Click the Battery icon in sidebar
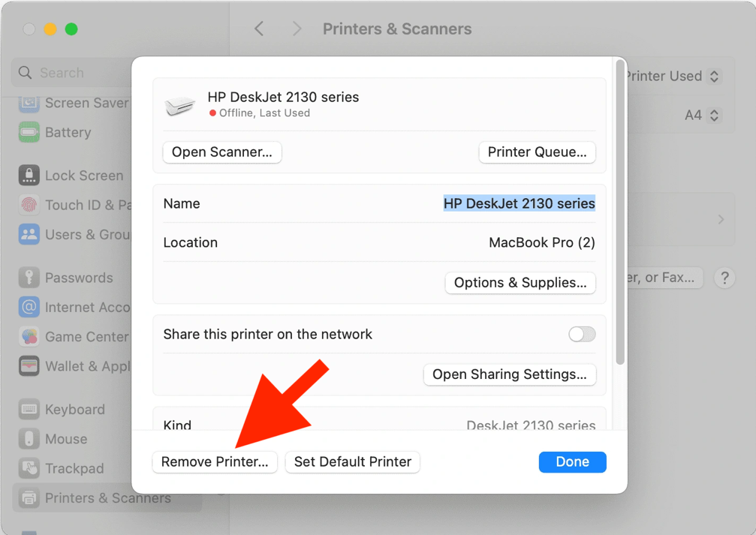The image size is (756, 535). [x=29, y=132]
